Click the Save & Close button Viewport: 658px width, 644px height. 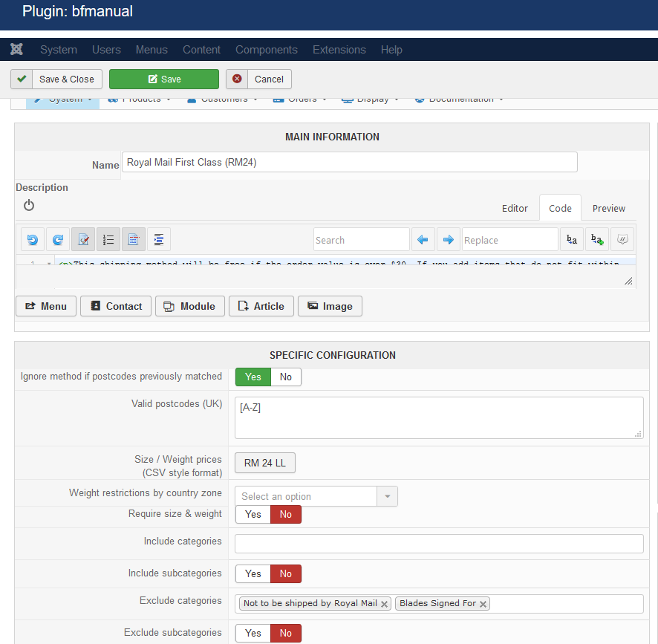pyautogui.click(x=56, y=79)
